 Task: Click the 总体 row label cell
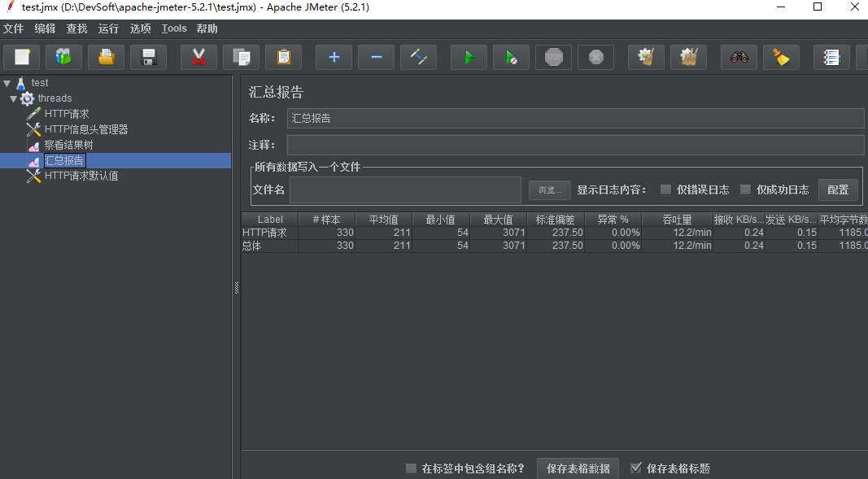click(x=270, y=246)
